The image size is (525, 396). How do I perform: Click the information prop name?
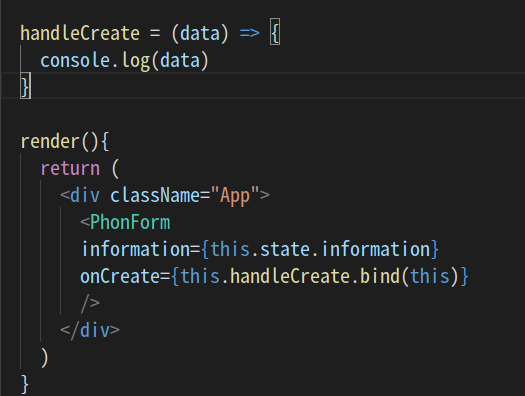click(136, 249)
